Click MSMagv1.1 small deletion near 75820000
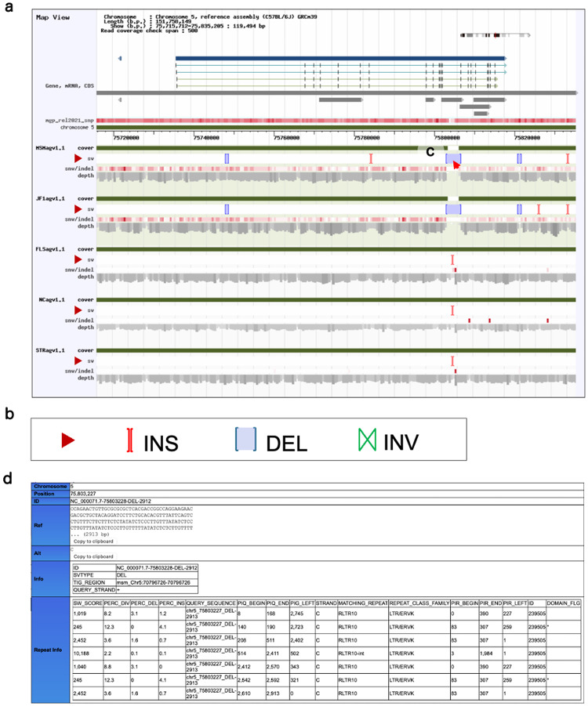The height and width of the screenshot is (706, 588). (520, 158)
